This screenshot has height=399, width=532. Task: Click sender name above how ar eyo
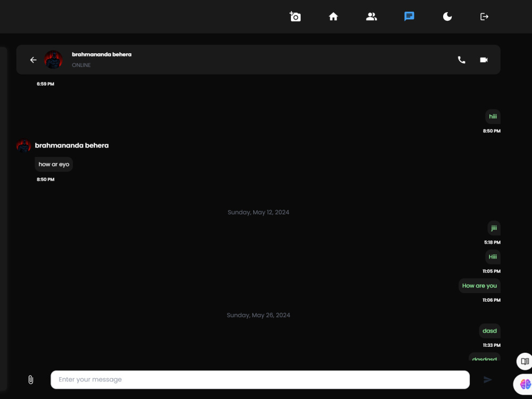pos(72,146)
